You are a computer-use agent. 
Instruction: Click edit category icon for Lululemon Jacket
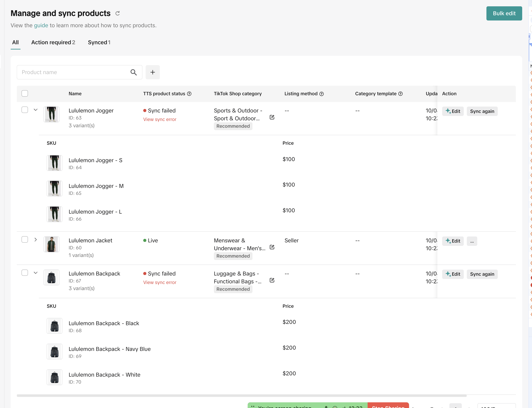click(272, 247)
